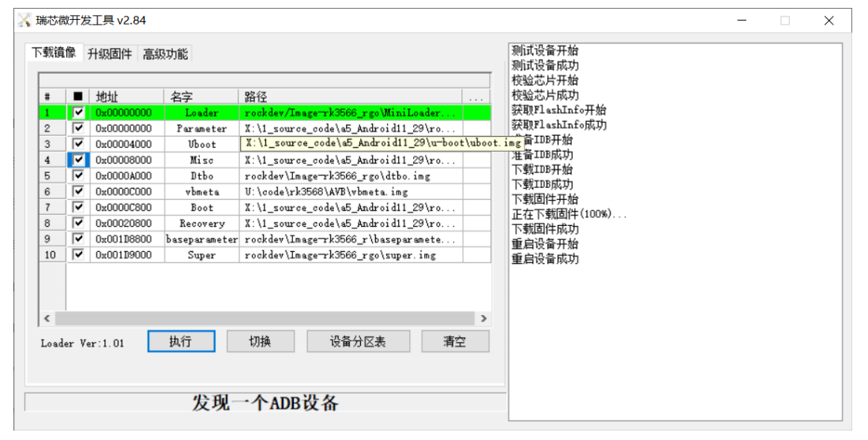This screenshot has height=440, width=868.
Task: Uncheck the Parameter row checkbox
Action: coord(79,128)
